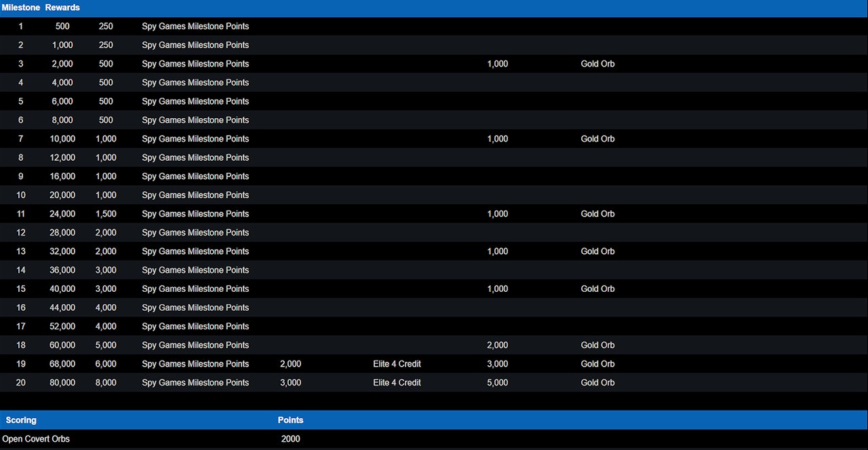Select the Scoring section header
The image size is (868, 450).
click(x=21, y=420)
